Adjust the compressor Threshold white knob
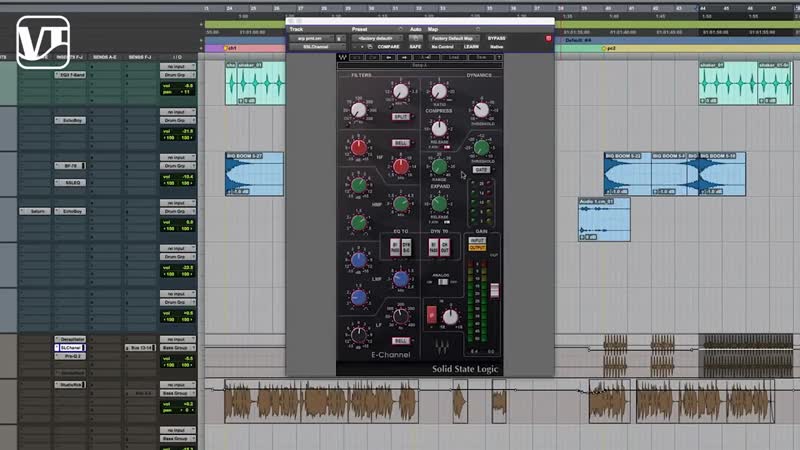 [x=481, y=110]
